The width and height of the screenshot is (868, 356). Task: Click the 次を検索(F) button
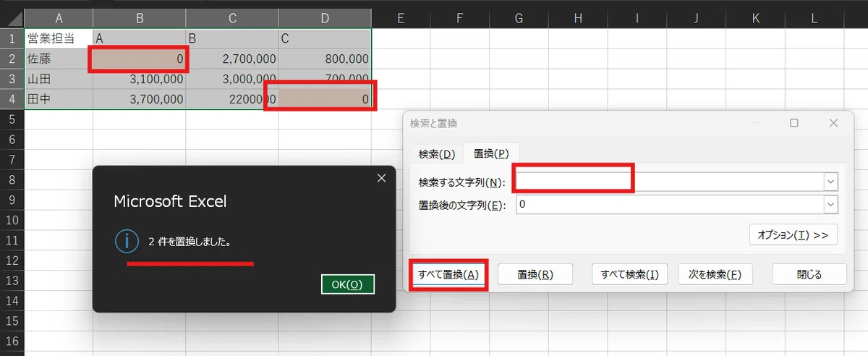715,274
